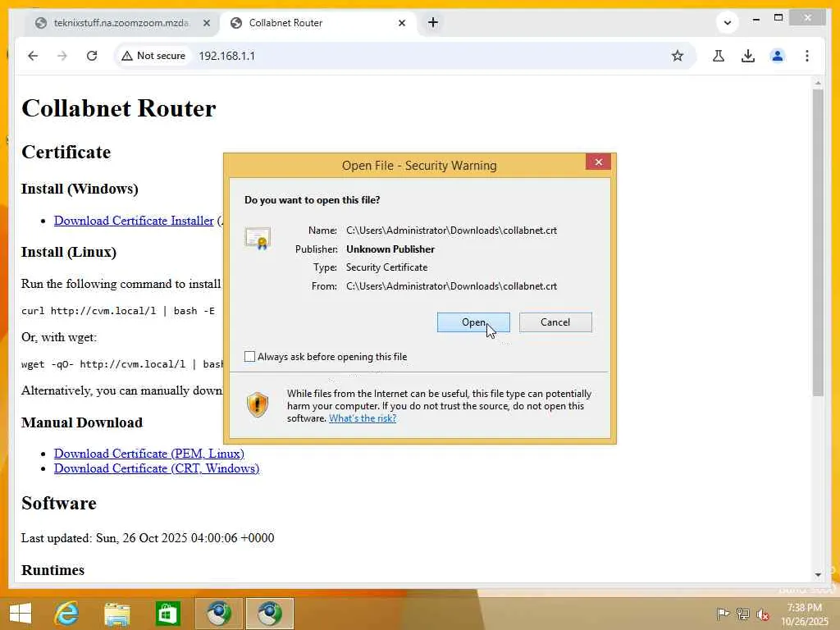The height and width of the screenshot is (630, 840).
Task: Launch Internet Explorer from taskbar
Action: tap(66, 614)
